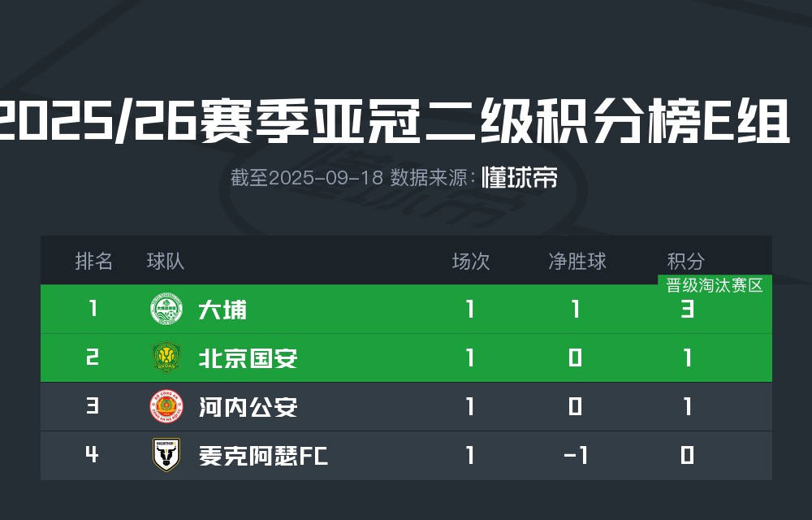Click the Beijing Guoan team crest

point(166,357)
